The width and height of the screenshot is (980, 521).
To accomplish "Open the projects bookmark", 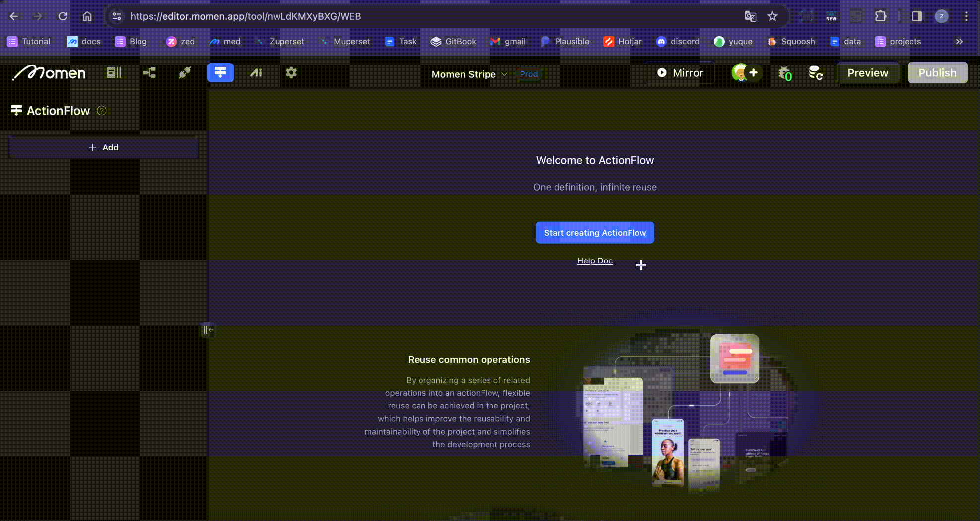I will pos(898,42).
